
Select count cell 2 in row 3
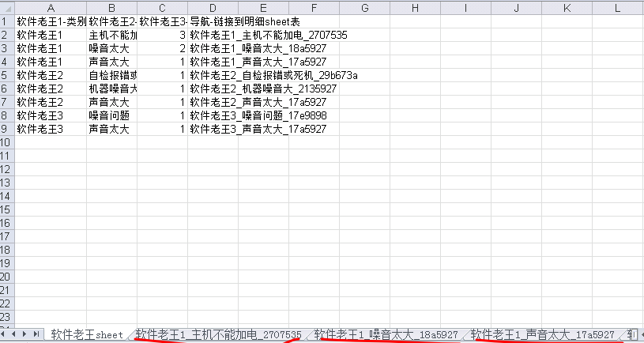tap(162, 48)
